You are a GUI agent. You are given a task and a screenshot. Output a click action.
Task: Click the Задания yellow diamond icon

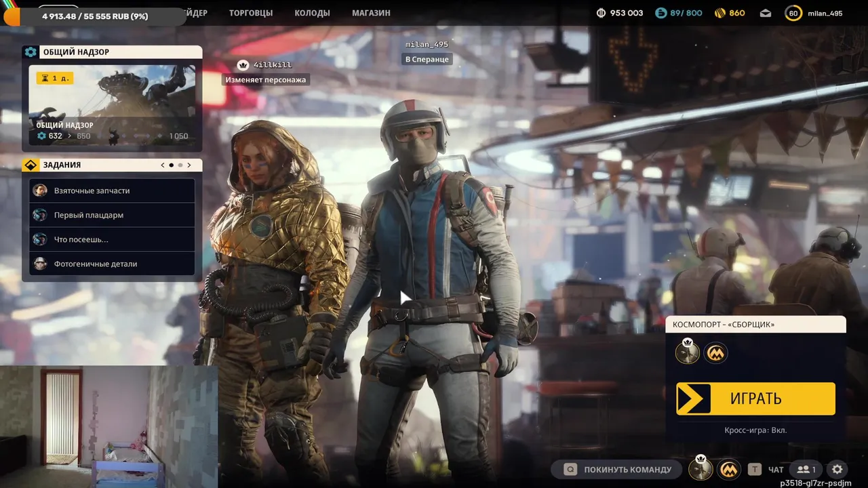pyautogui.click(x=31, y=165)
